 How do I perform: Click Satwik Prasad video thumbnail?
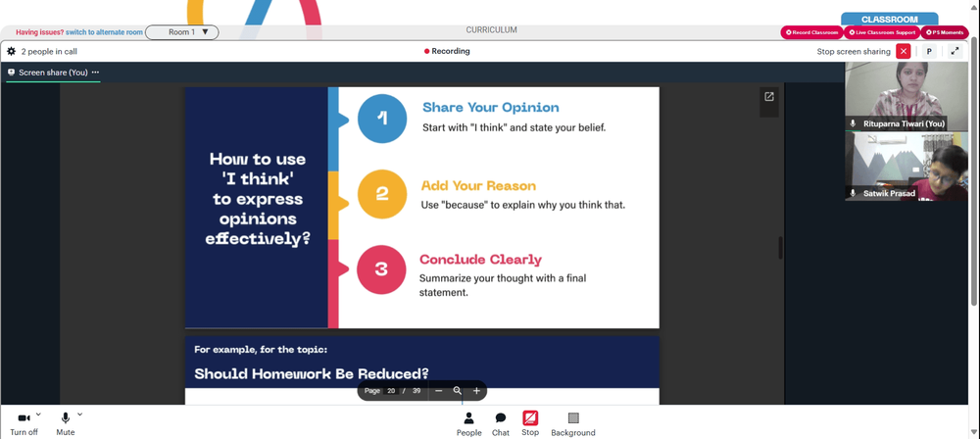pyautogui.click(x=906, y=167)
